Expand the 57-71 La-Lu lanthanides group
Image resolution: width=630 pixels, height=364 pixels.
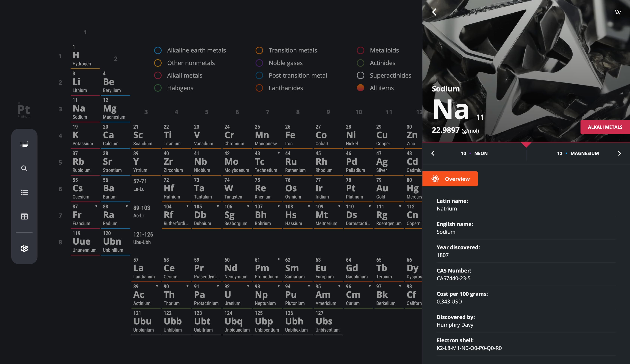(x=140, y=185)
